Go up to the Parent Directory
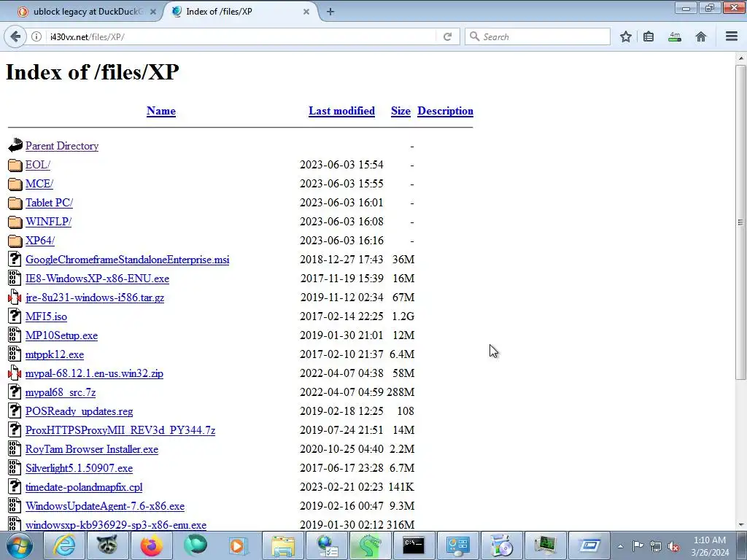Screen dimensions: 747x560 coord(62,146)
